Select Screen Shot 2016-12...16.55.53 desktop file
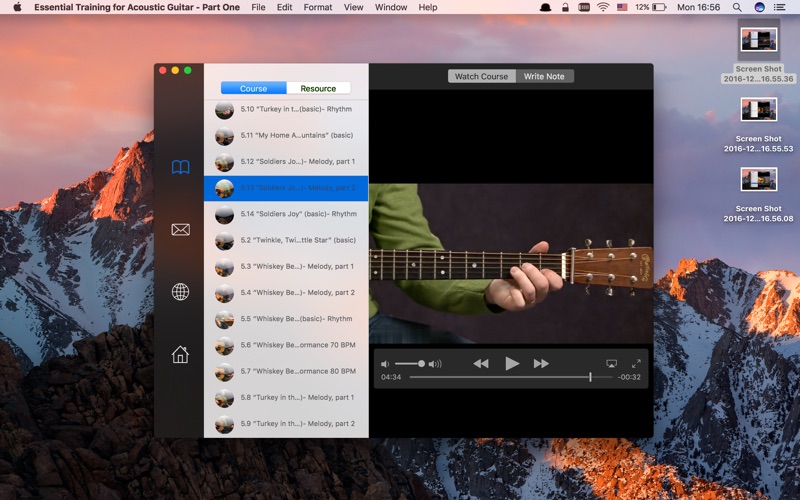The width and height of the screenshot is (800, 500). 759,125
